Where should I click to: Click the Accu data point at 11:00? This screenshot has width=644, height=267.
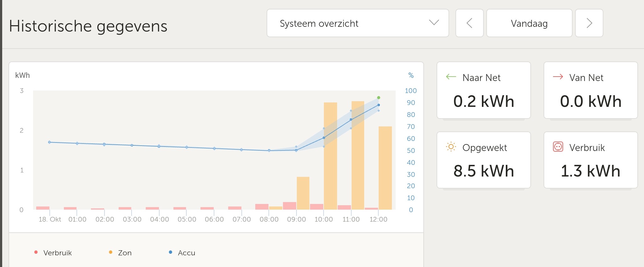point(351,119)
